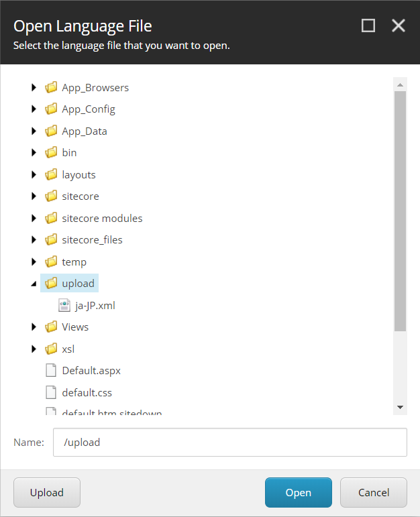Click the App_Config folder icon
This screenshot has height=517, width=420.
[51, 109]
